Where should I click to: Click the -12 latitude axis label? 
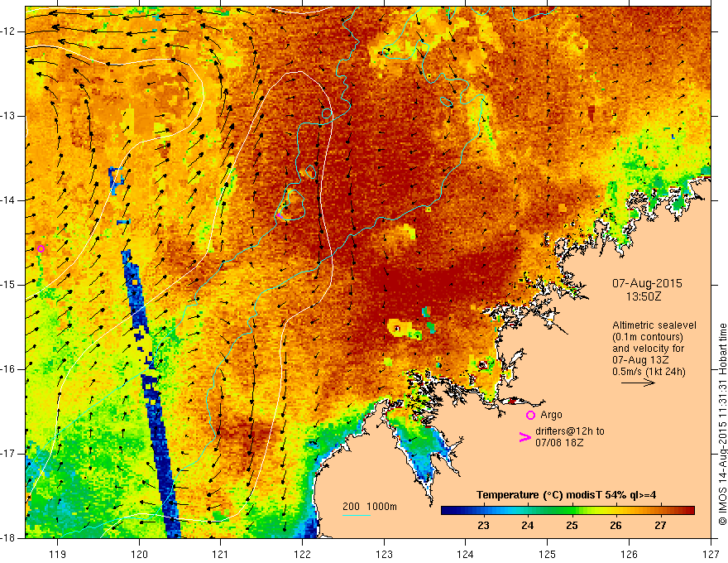click(x=8, y=31)
